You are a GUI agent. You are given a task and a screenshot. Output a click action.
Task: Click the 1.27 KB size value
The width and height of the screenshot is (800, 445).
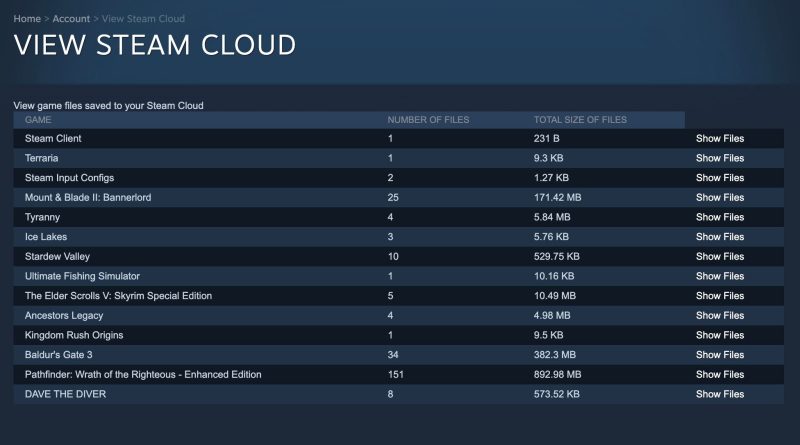(551, 178)
